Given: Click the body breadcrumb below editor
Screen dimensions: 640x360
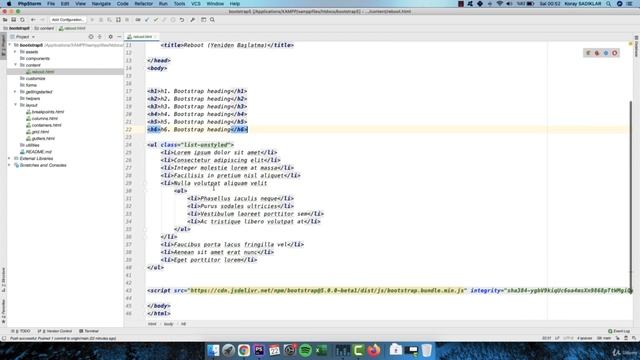Looking at the screenshot, I should point(169,324).
